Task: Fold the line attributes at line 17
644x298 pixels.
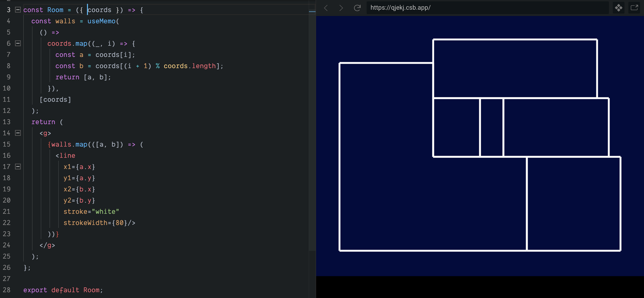Action: pyautogui.click(x=18, y=167)
